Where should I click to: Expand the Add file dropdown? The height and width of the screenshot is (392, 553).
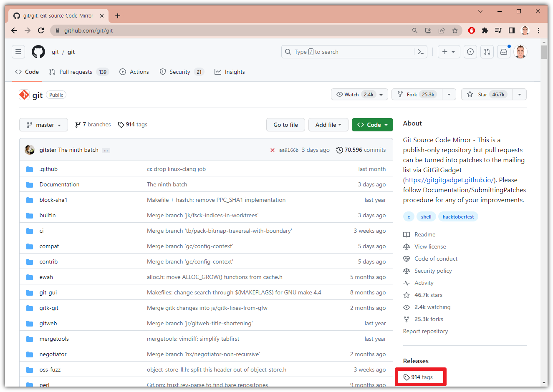pos(328,125)
